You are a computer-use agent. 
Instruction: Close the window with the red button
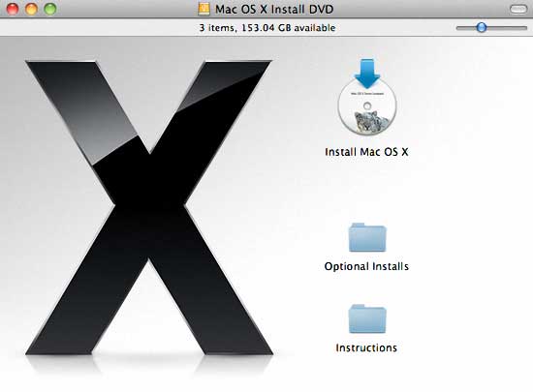(x=13, y=9)
